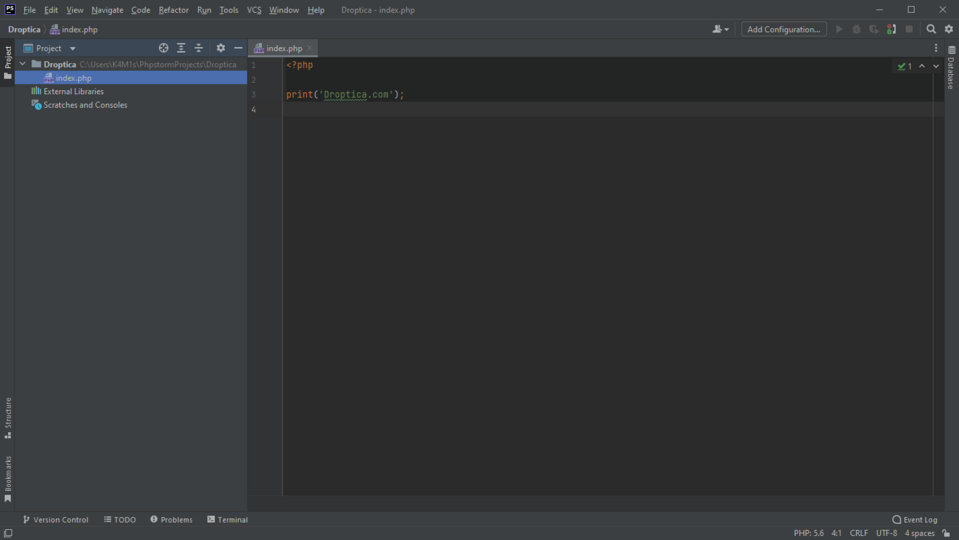Click Add Configuration button
The image size is (959, 540).
[783, 29]
